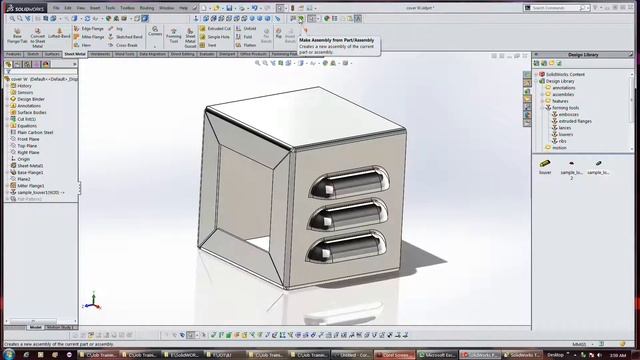Select the embosses folder
The image size is (640, 360).
(x=569, y=114)
